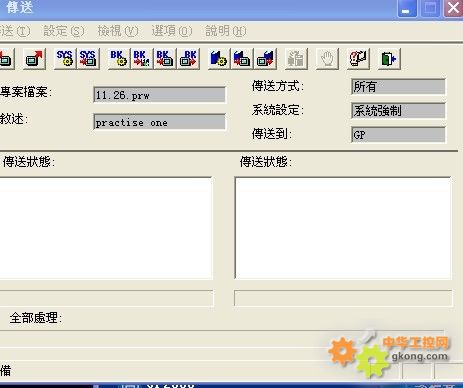Open the 設定(S) menu

(x=64, y=31)
